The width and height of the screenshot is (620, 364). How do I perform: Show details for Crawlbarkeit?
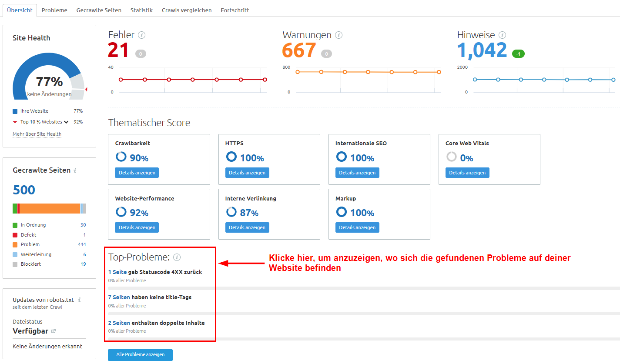(137, 173)
